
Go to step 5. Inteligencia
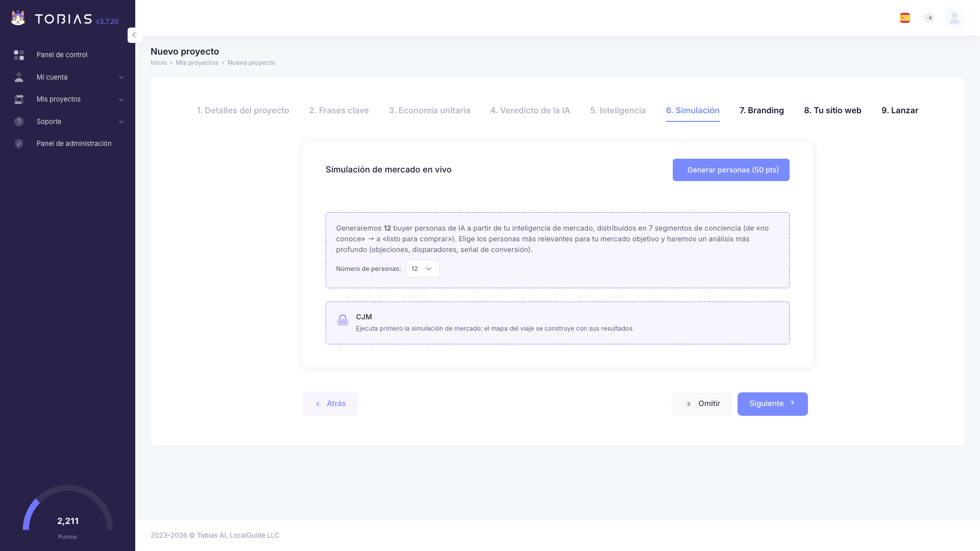(x=618, y=111)
